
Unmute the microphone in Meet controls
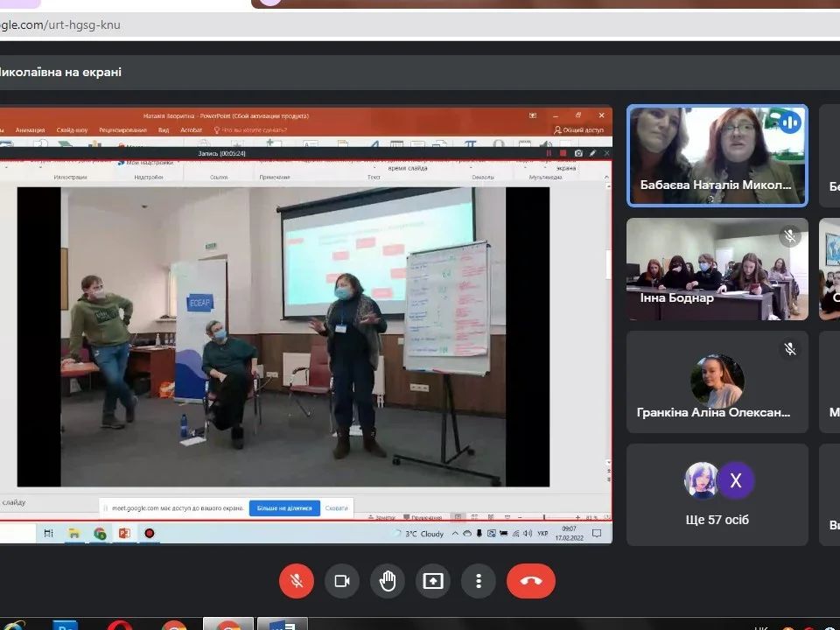coord(297,581)
